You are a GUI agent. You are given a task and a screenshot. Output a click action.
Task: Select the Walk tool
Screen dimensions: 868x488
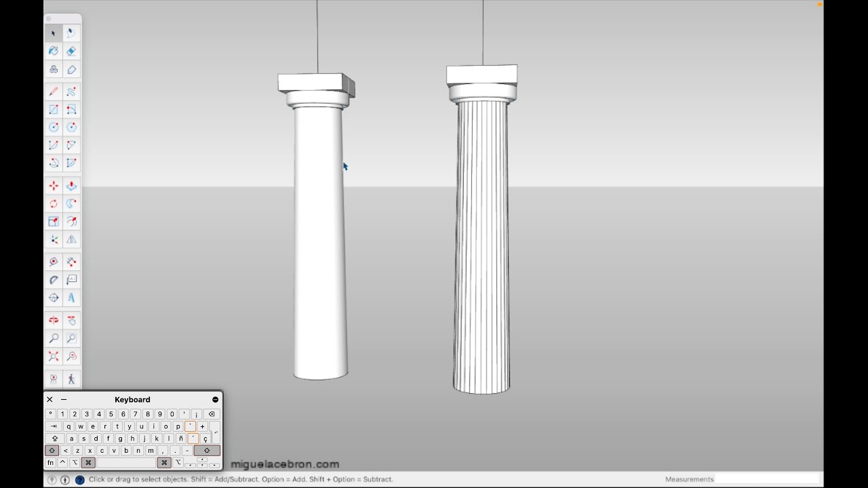click(x=71, y=379)
